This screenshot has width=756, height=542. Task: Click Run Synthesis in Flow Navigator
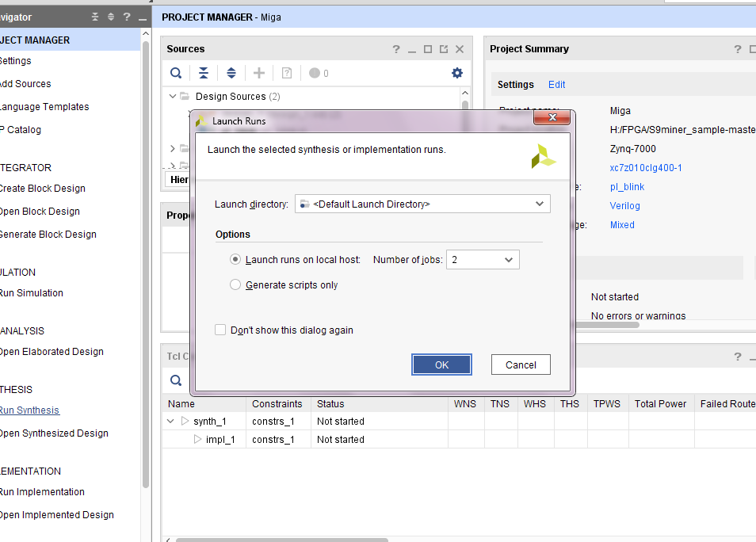pyautogui.click(x=29, y=410)
